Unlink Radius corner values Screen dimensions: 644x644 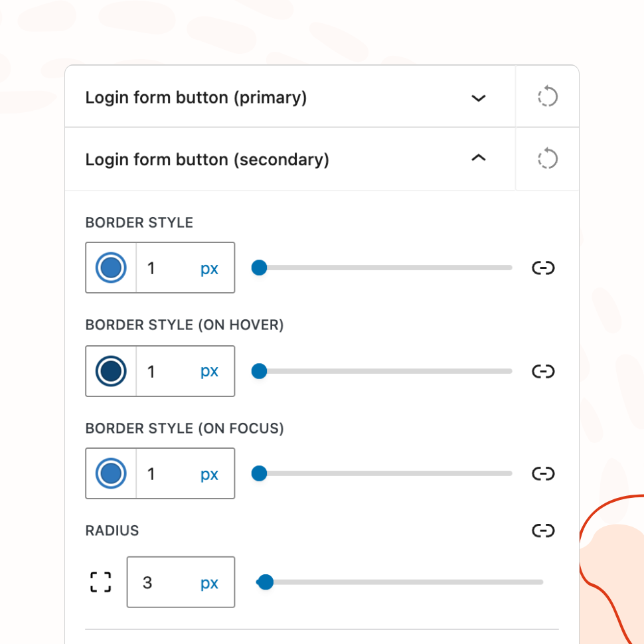(543, 530)
